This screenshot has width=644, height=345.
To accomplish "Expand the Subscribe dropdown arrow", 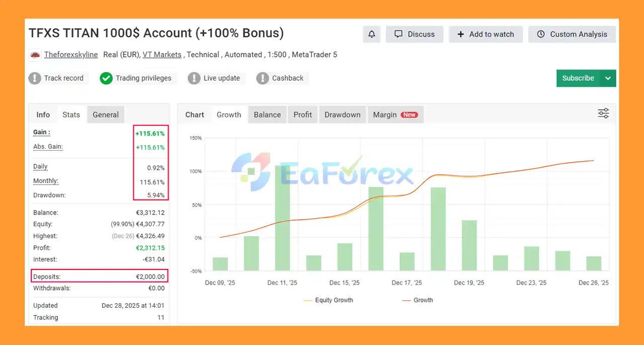I will point(608,78).
